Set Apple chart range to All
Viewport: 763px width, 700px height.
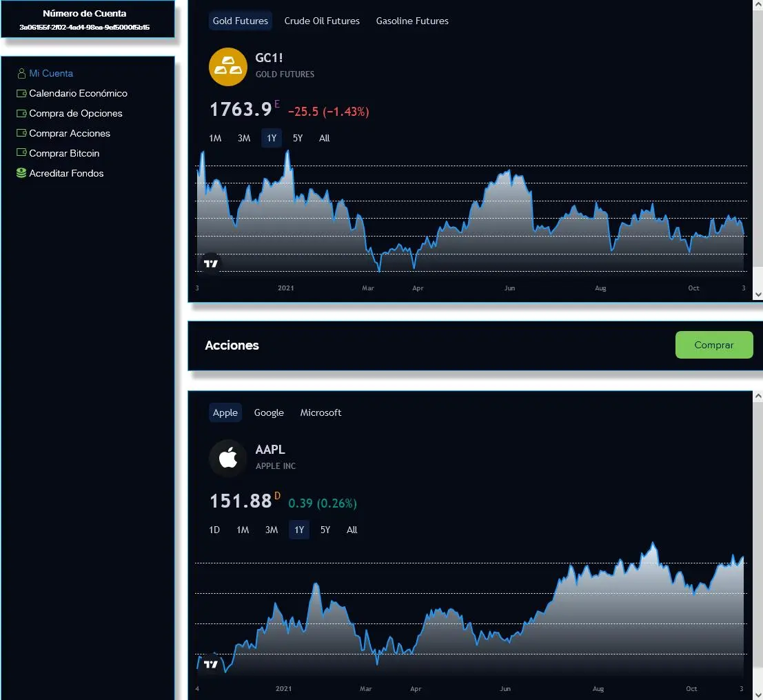click(352, 530)
